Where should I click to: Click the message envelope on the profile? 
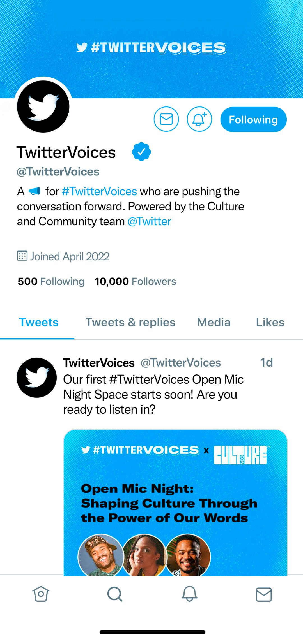(167, 119)
